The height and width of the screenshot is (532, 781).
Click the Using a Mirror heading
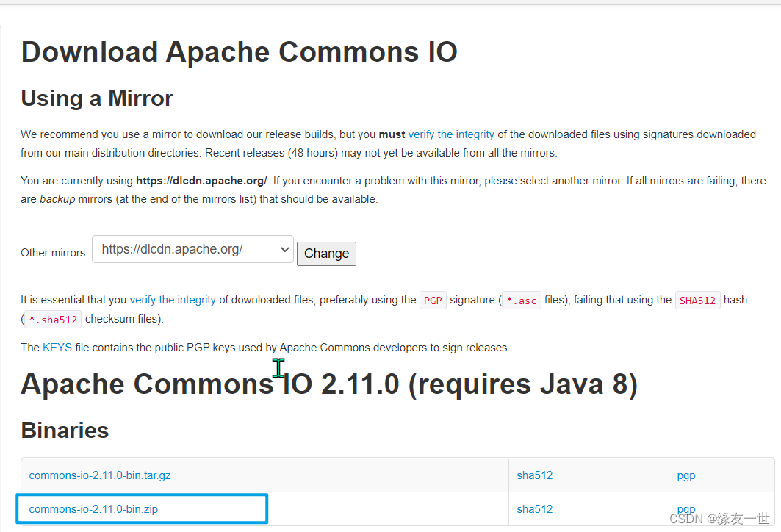tap(97, 98)
